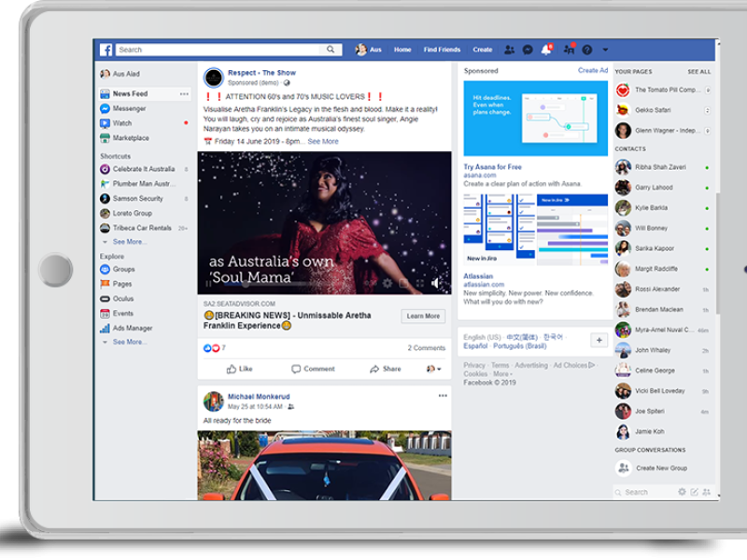Image resolution: width=747 pixels, height=560 pixels.
Task: Open the Michael Monkerud profile link
Action: (x=259, y=397)
